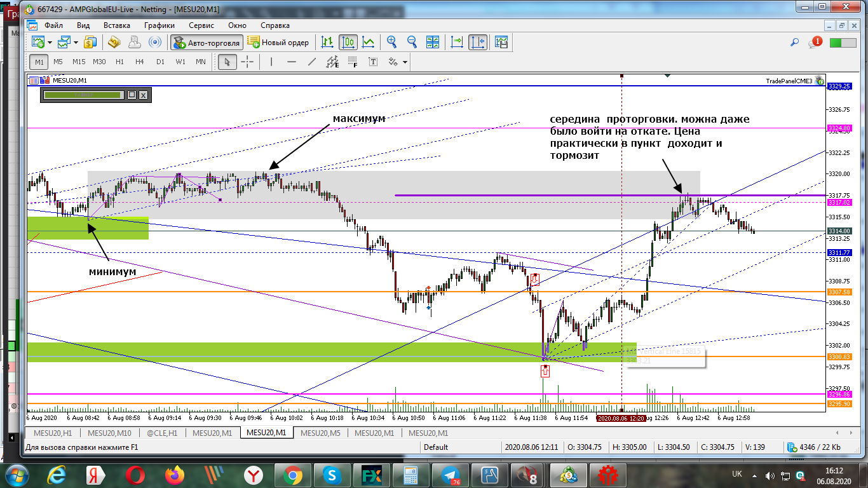Open the Файл menu

[54, 25]
